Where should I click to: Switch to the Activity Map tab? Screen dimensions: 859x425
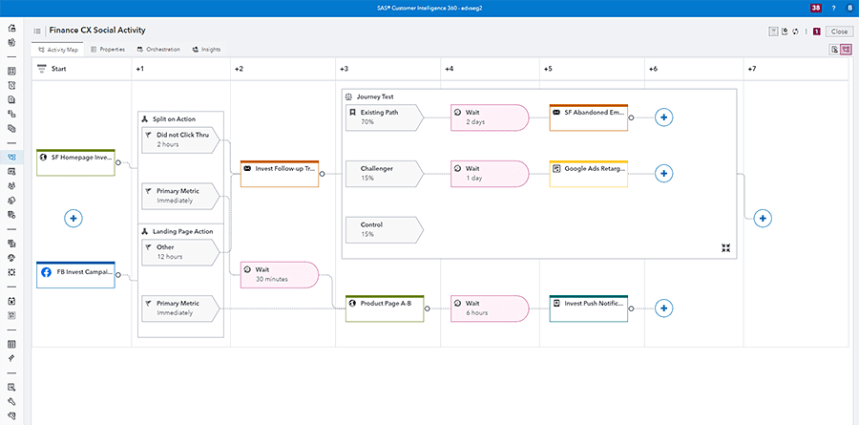click(x=58, y=49)
